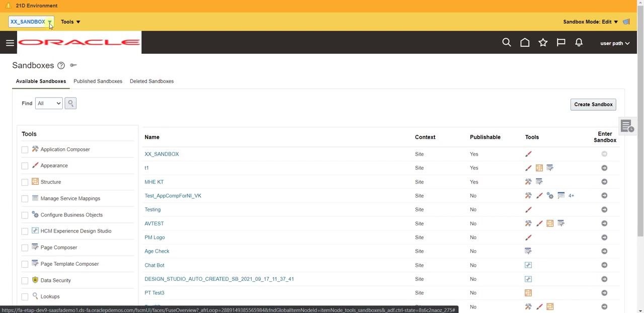Open the Tools dropdown menu
This screenshot has width=644, height=313.
70,22
